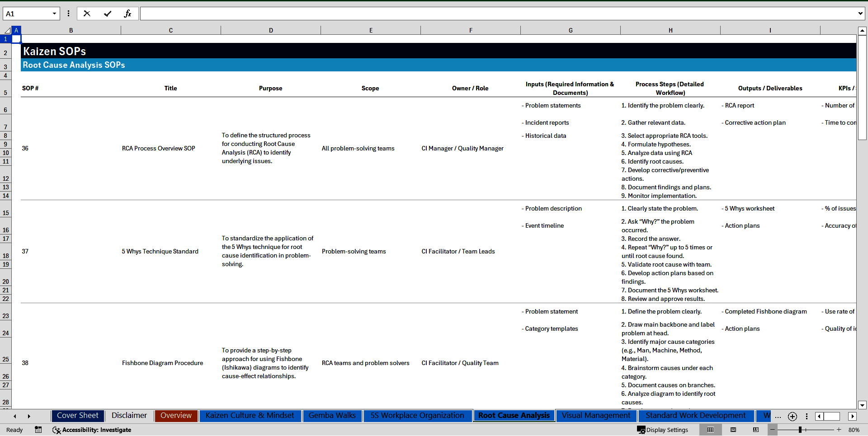Click the Select All corner triangle
Screen dimensions: 868x436
(x=7, y=30)
